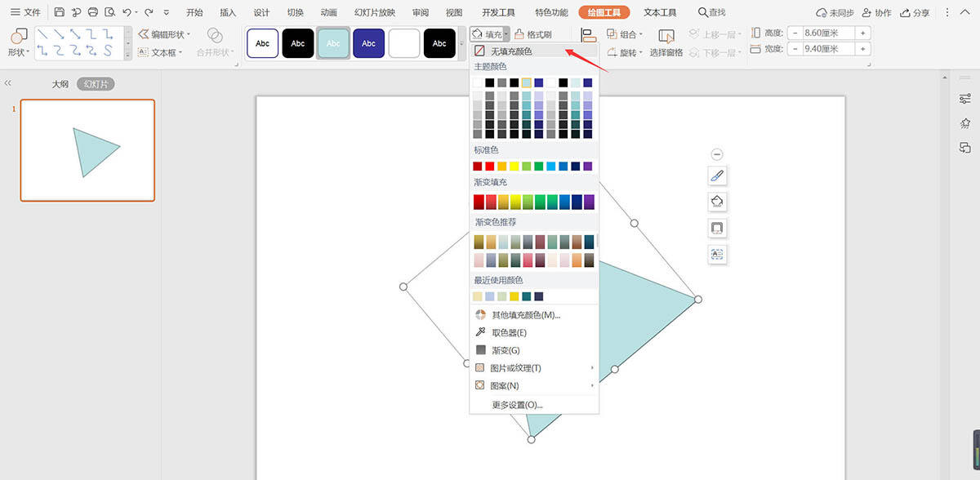The height and width of the screenshot is (480, 980).
Task: Open the 组合 group dropdown
Action: (x=625, y=34)
